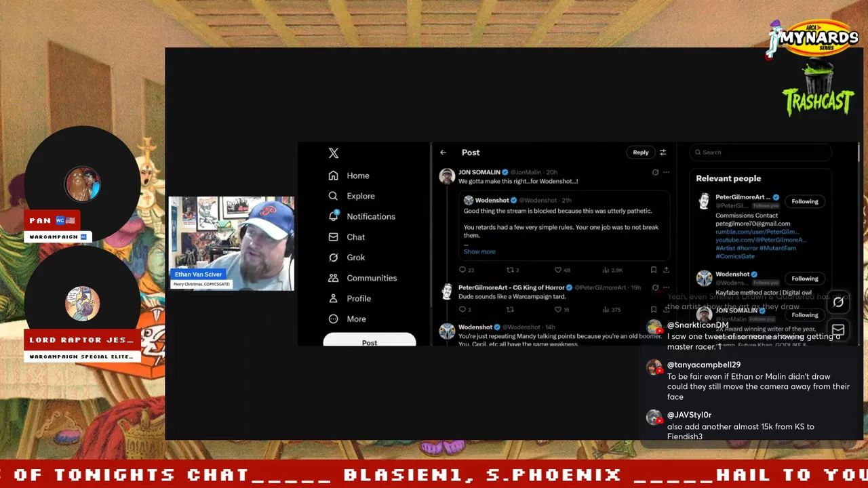Viewport: 868px width, 488px height.
Task: Click the #ComicsGate hashtag
Action: coord(734,256)
